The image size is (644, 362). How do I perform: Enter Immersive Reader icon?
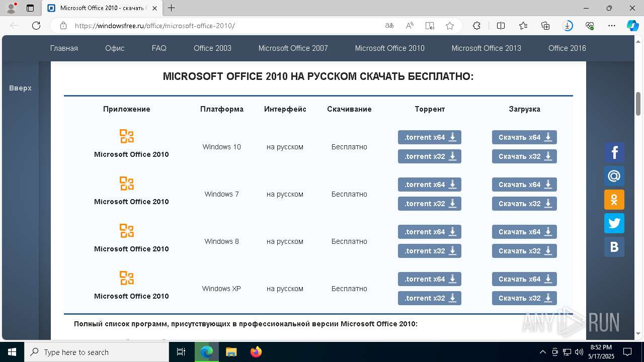[430, 26]
